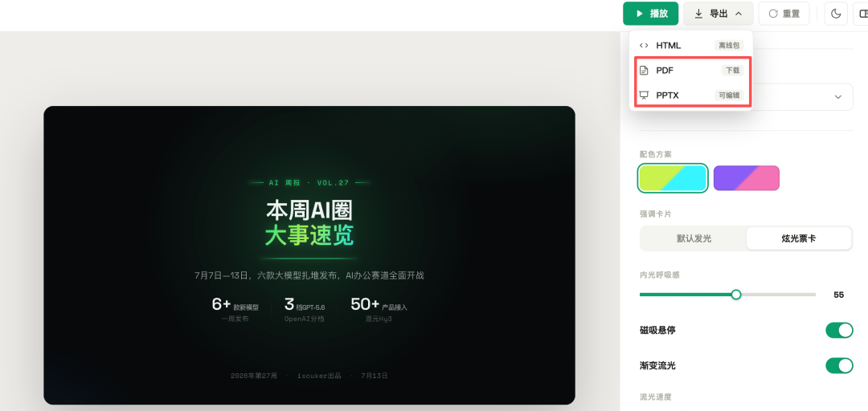Toggle the 磁吸悬停 switch
Screen dimensions: 868x411
point(839,330)
